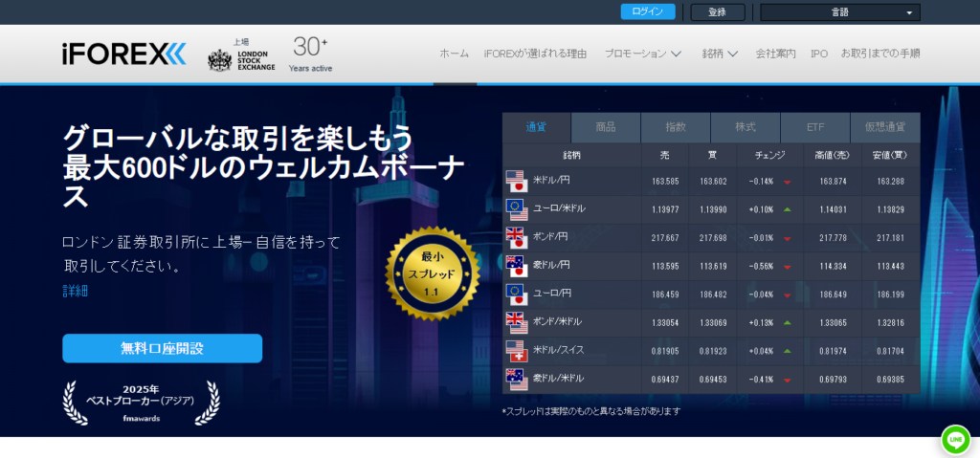Go to ホーム in navigation
Image resolution: width=980 pixels, height=458 pixels.
click(455, 54)
